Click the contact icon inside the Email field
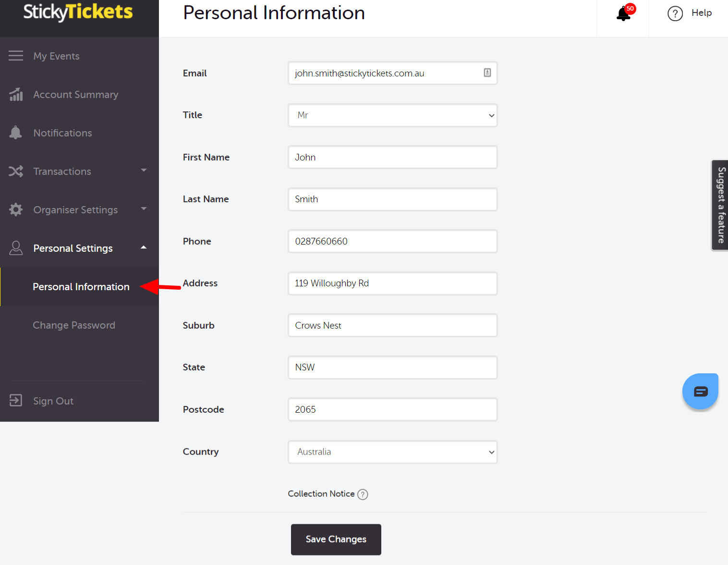 coord(487,73)
